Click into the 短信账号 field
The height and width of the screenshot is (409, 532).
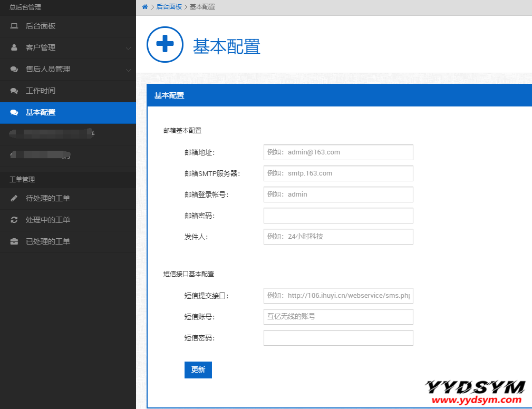[338, 317]
